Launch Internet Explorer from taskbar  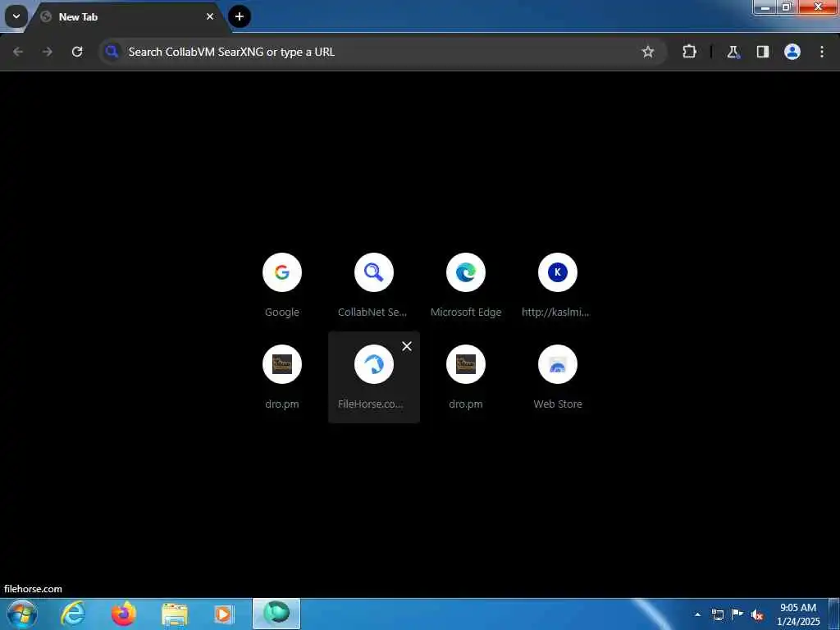coord(73,614)
